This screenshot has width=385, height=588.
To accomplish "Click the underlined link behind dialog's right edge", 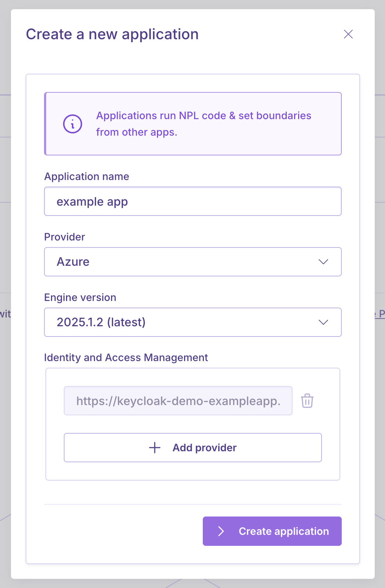I will [380, 314].
